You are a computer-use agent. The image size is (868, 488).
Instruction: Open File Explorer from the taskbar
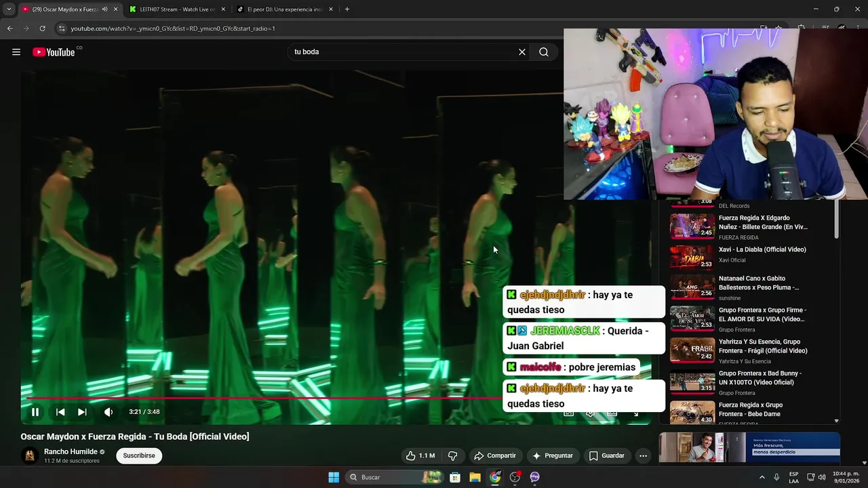(x=475, y=477)
